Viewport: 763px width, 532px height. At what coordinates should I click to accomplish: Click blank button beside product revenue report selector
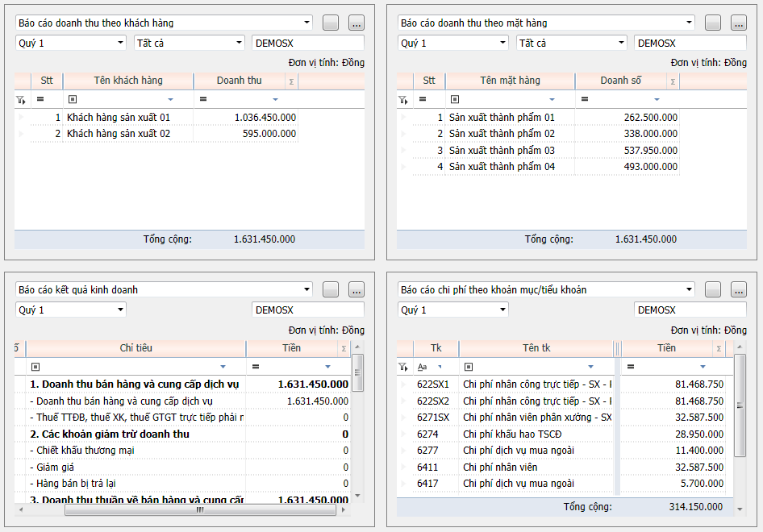click(712, 23)
